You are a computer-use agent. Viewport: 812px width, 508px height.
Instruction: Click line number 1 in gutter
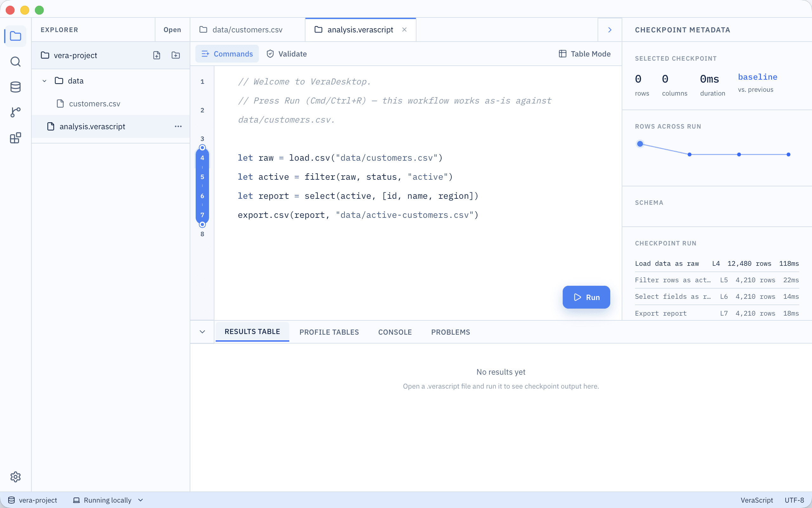pyautogui.click(x=202, y=82)
